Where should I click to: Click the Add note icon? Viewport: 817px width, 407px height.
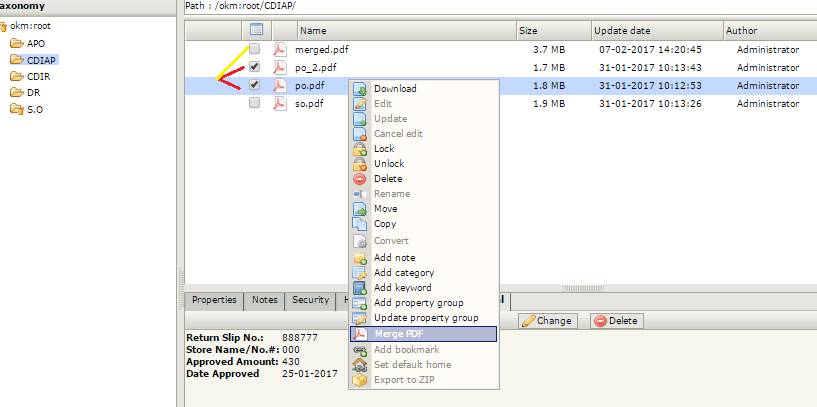(361, 258)
